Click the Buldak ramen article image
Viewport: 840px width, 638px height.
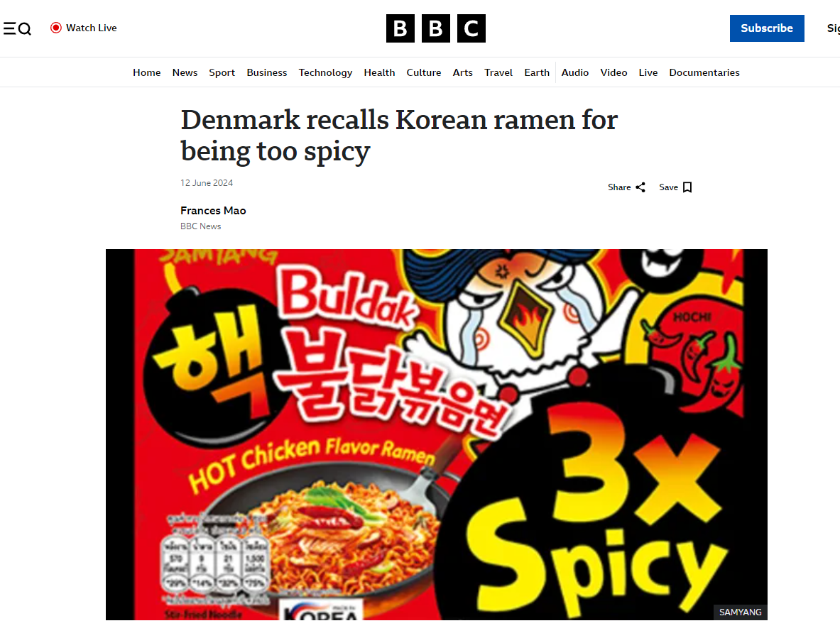436,434
